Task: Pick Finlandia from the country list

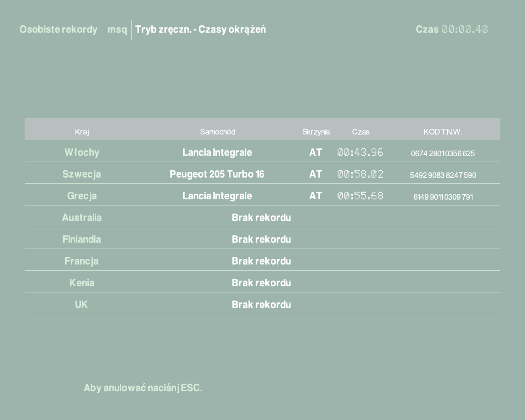Action: pos(82,240)
